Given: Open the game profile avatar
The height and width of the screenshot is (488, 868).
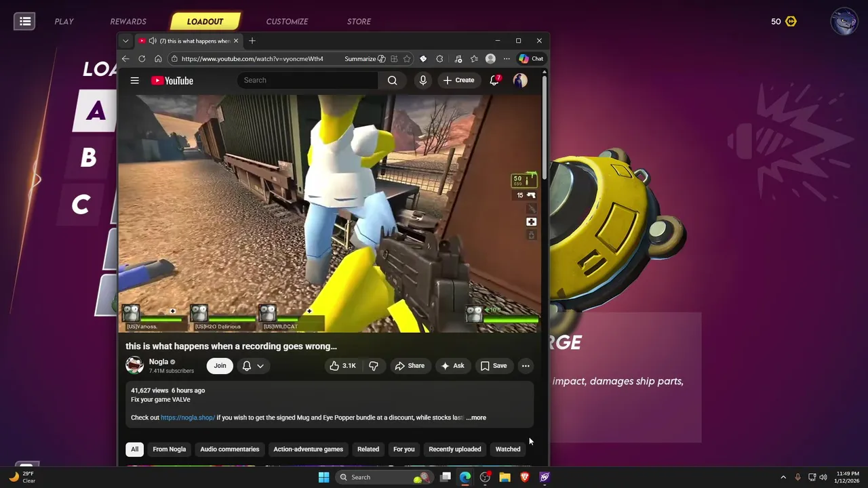Looking at the screenshot, I should click(844, 21).
